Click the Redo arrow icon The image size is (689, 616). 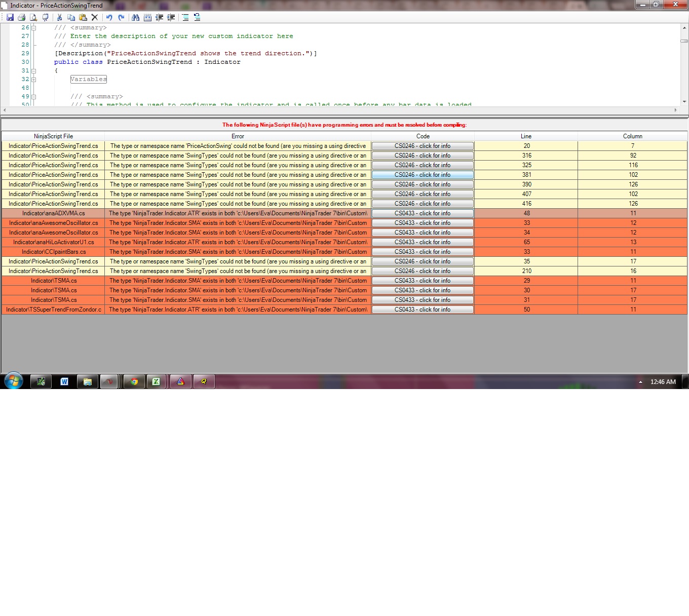tap(121, 17)
